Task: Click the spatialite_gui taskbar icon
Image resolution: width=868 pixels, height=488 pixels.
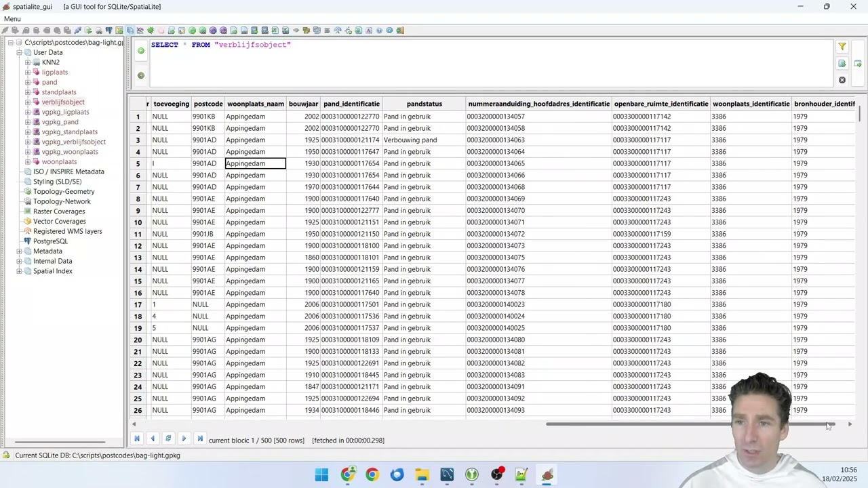Action: (x=547, y=474)
